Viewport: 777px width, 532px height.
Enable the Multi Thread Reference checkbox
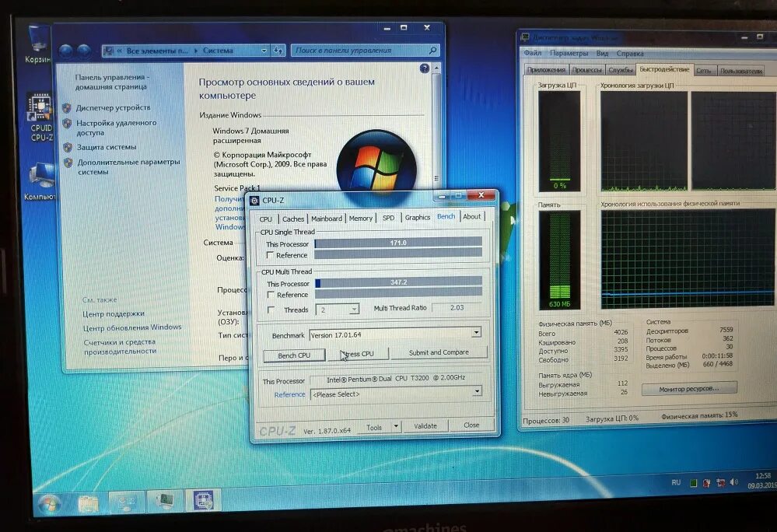[x=271, y=295]
